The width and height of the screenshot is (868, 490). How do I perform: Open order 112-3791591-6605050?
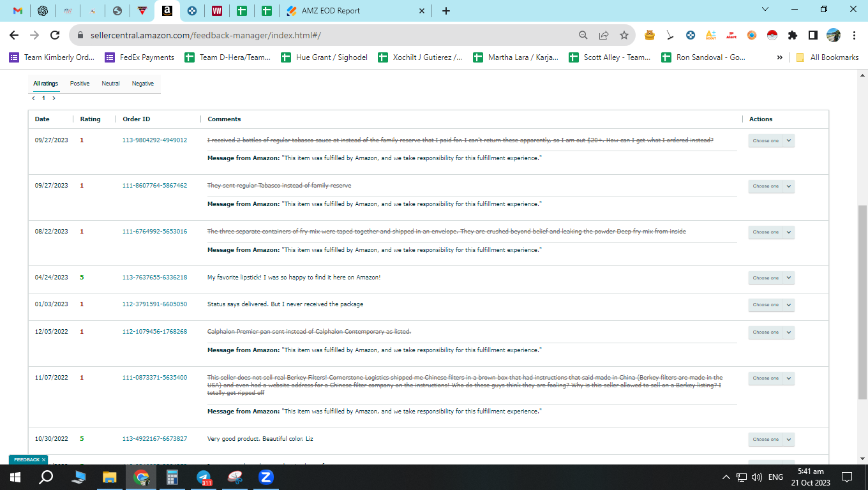point(154,304)
